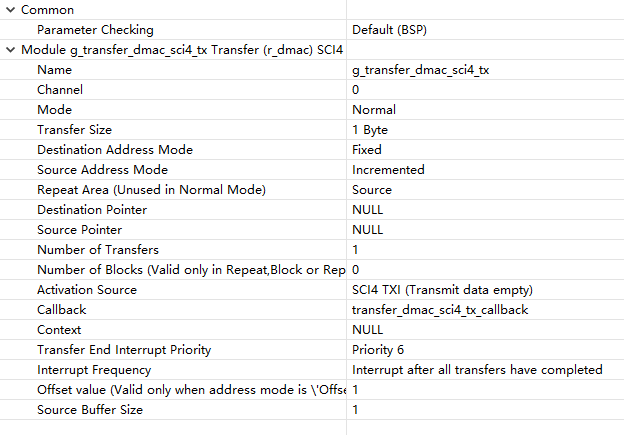Select the Number of Transfers value field
Viewport: 624px width, 435px height.
[485, 250]
